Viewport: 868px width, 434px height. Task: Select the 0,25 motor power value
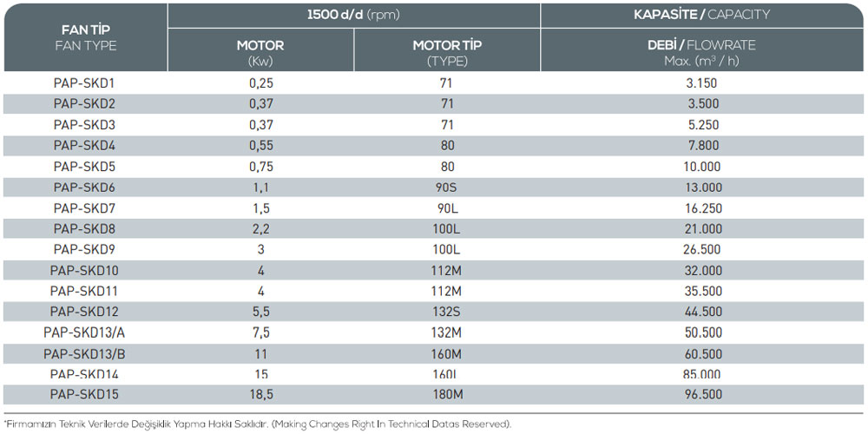[260, 83]
